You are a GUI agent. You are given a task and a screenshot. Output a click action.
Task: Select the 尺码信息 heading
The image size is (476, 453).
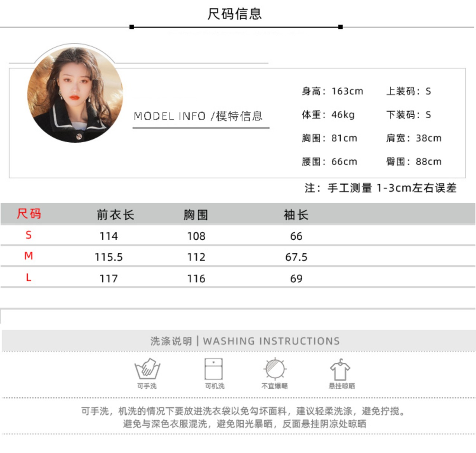point(235,14)
